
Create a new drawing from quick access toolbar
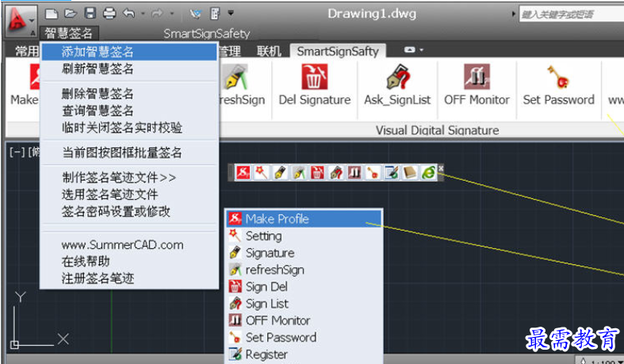pyautogui.click(x=52, y=14)
